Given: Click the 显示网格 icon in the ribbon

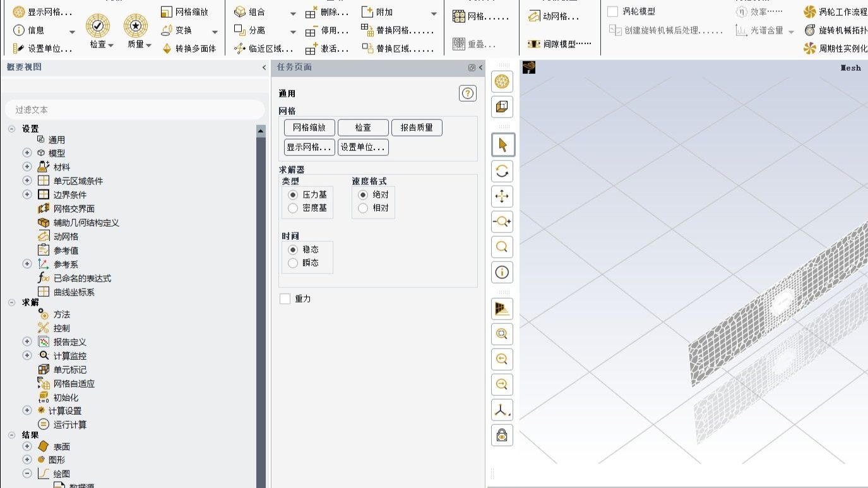Looking at the screenshot, I should [19, 12].
